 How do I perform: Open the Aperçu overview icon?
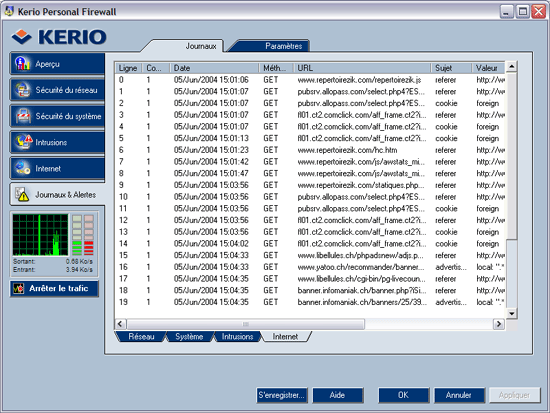coord(22,64)
